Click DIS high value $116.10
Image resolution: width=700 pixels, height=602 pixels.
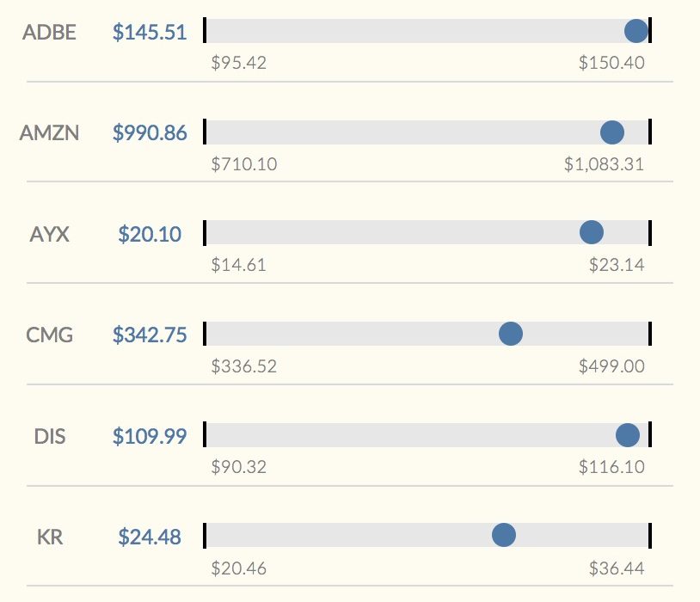tap(611, 467)
